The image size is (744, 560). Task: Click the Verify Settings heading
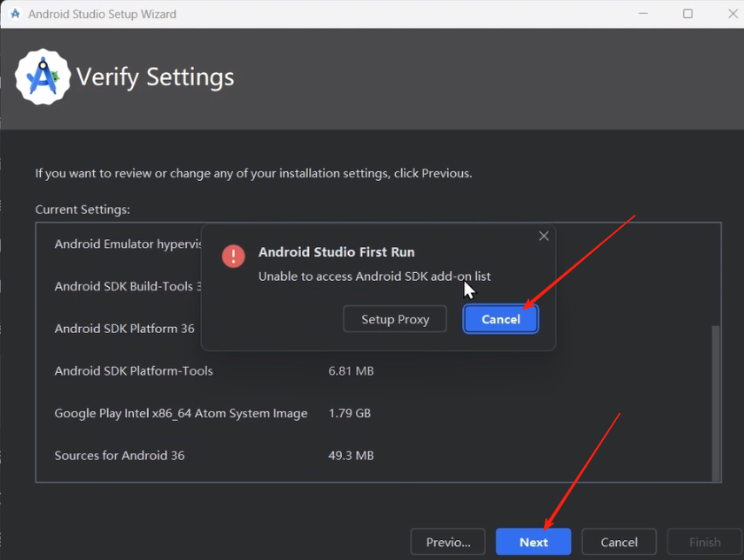[x=155, y=77]
